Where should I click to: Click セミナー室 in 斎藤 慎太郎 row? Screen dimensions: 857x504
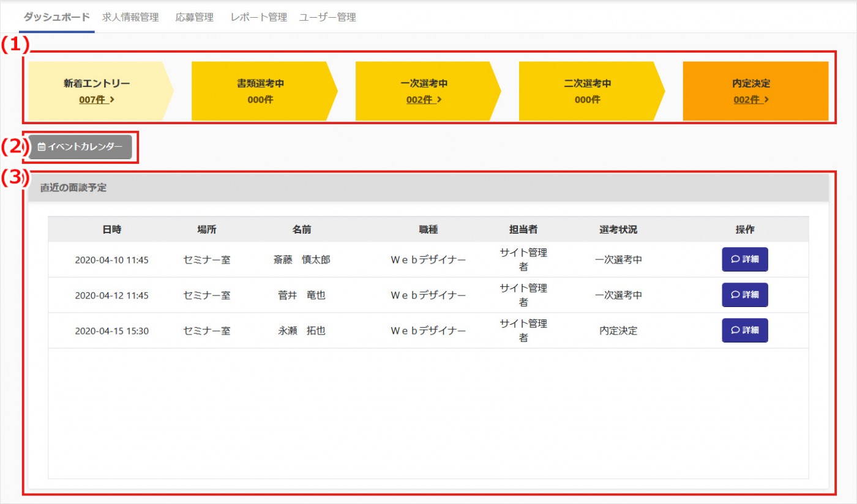coord(206,260)
